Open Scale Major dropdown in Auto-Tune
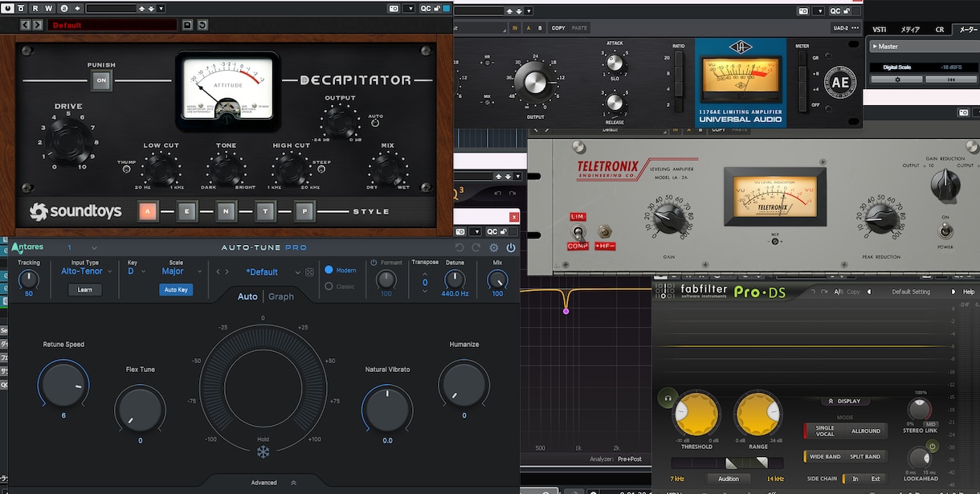Image resolution: width=980 pixels, height=494 pixels. (x=182, y=271)
